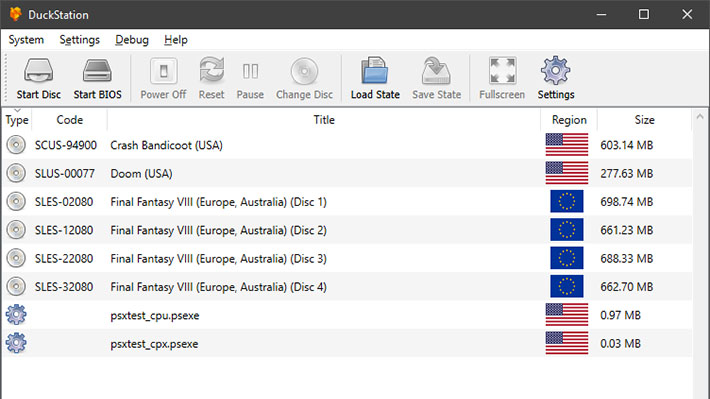The image size is (710, 399).
Task: Sort the game list by Size column
Action: [644, 120]
